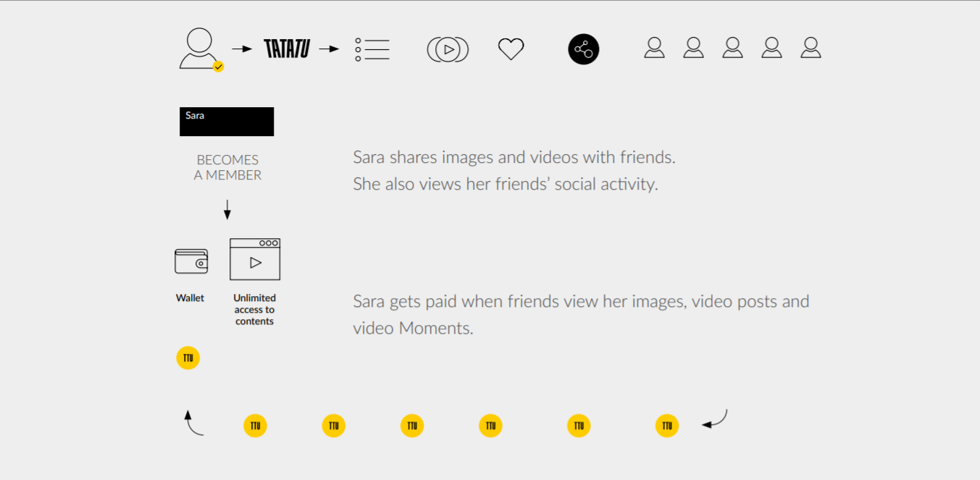This screenshot has height=480, width=980.
Task: Click the TTU coin below the Wallet label
Action: (x=188, y=358)
